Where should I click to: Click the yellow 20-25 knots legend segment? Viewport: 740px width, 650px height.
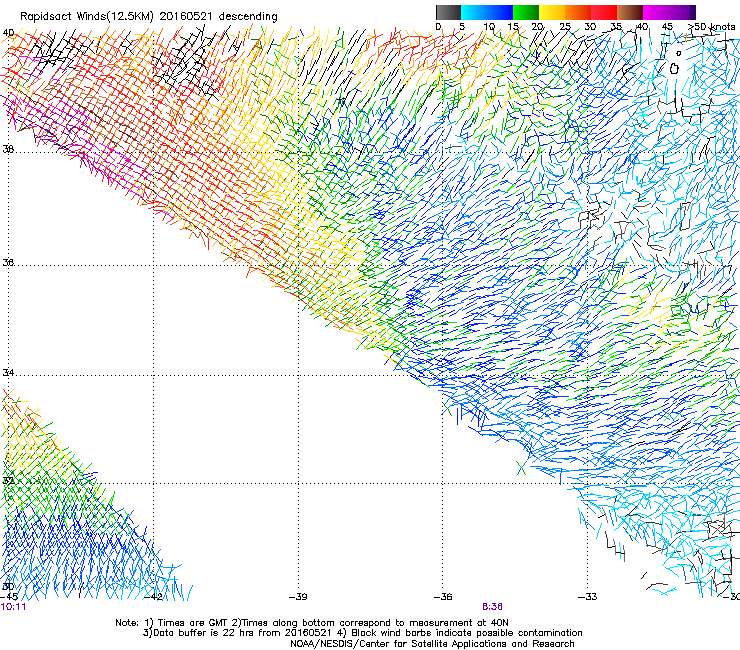click(552, 12)
